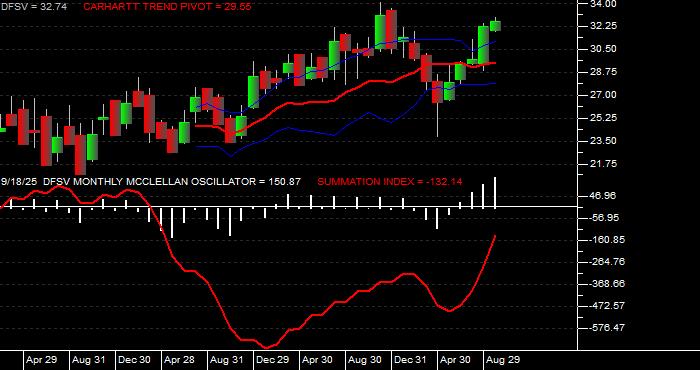Click the 34.00 price axis value
The width and height of the screenshot is (700, 370).
point(603,4)
